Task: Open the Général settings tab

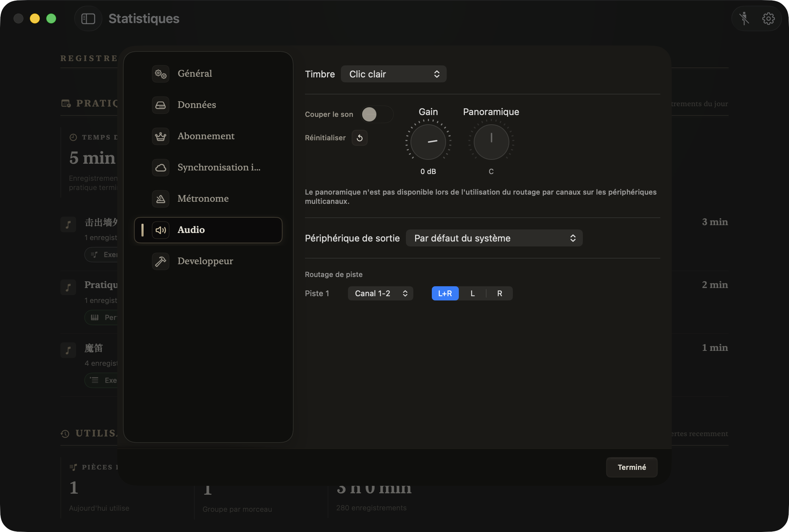Action: [x=208, y=74]
